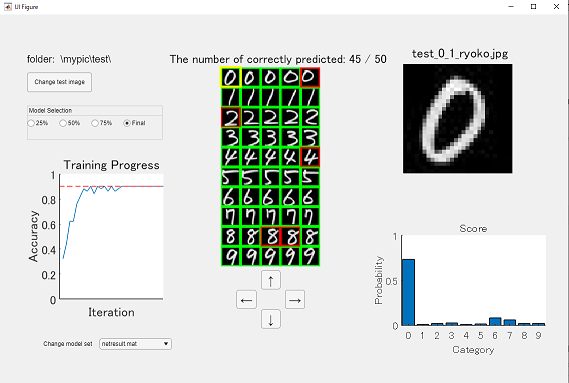Click the down arrow navigation button
This screenshot has width=569, height=383.
271,319
